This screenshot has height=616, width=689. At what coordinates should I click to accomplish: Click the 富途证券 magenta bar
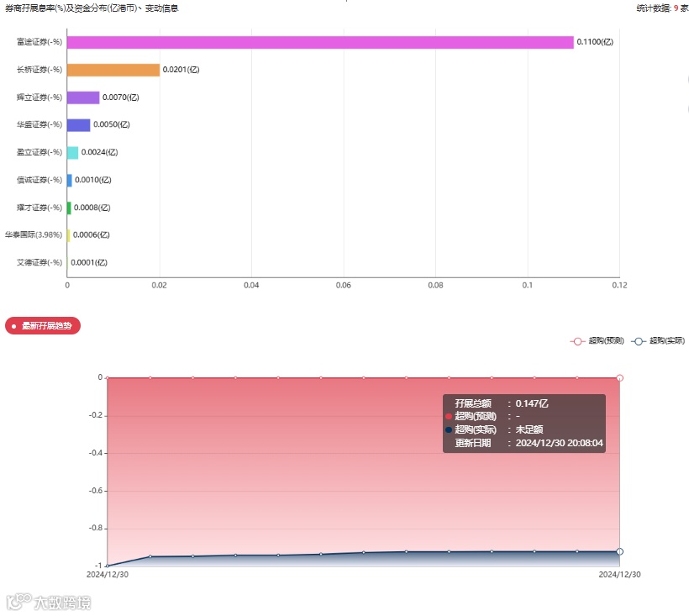320,42
